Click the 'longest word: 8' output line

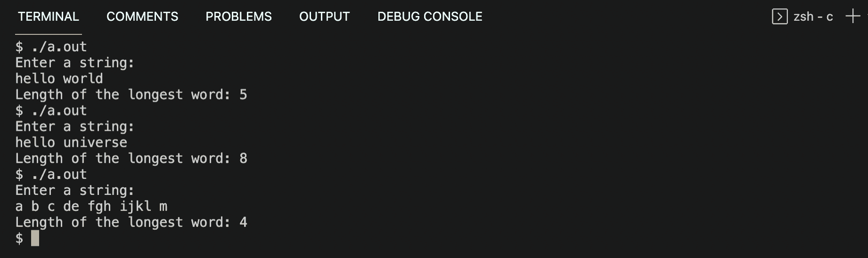pyautogui.click(x=131, y=159)
